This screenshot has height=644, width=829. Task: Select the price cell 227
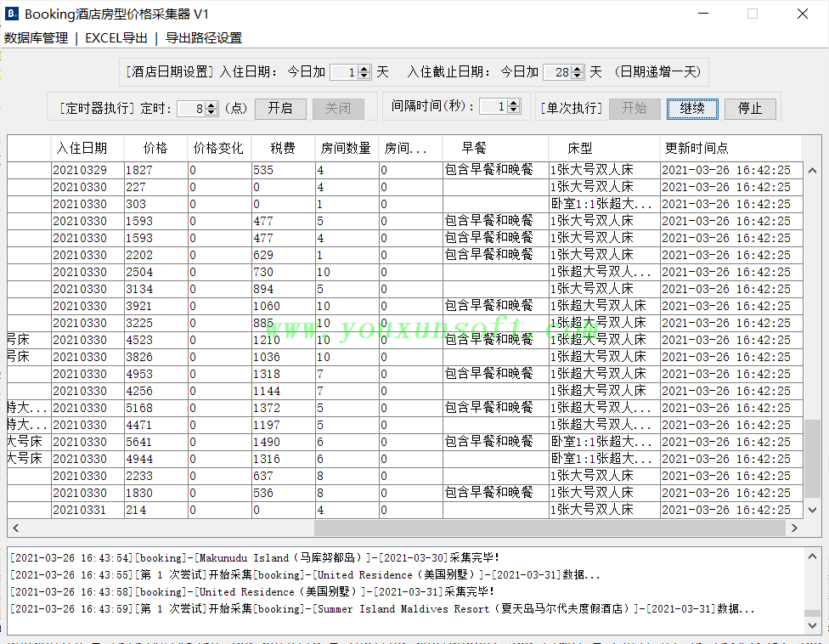[156, 187]
